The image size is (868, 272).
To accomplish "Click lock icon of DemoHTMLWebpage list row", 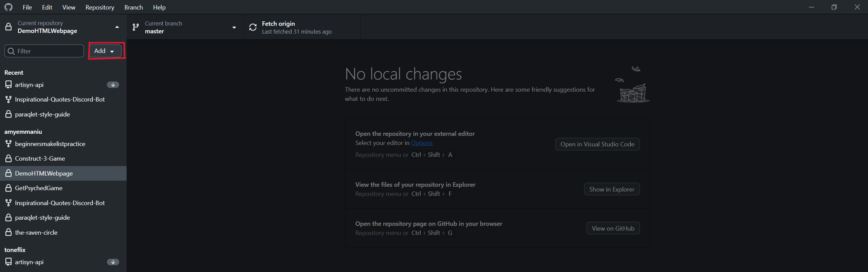I will [8, 173].
